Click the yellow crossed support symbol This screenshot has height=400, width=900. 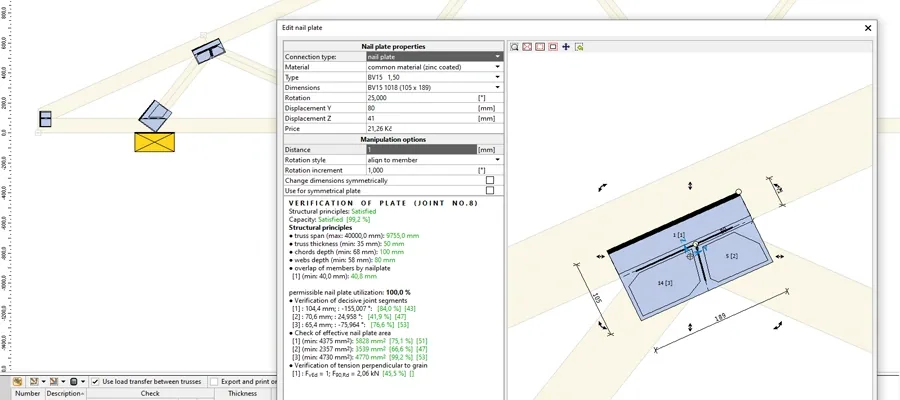[x=154, y=142]
